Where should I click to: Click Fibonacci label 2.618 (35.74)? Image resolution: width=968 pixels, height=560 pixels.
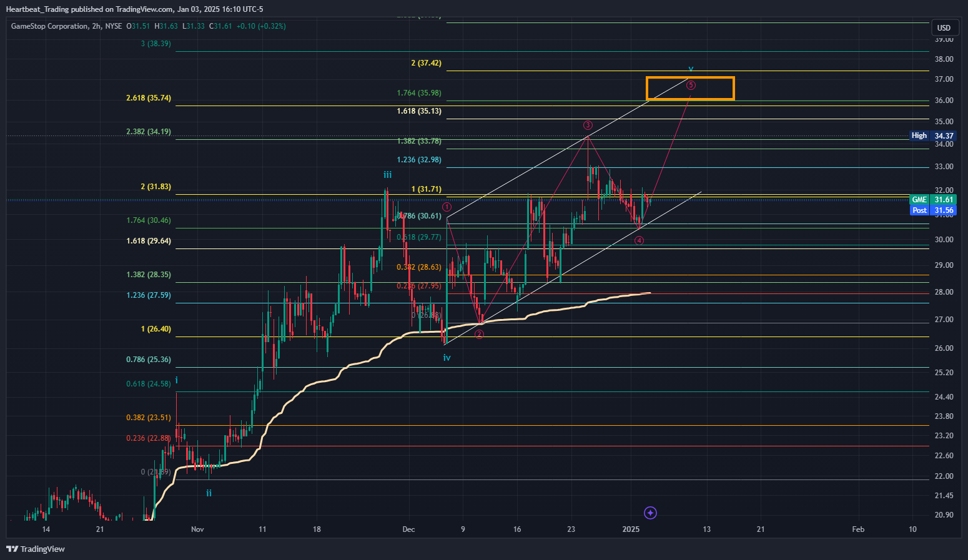tap(149, 98)
